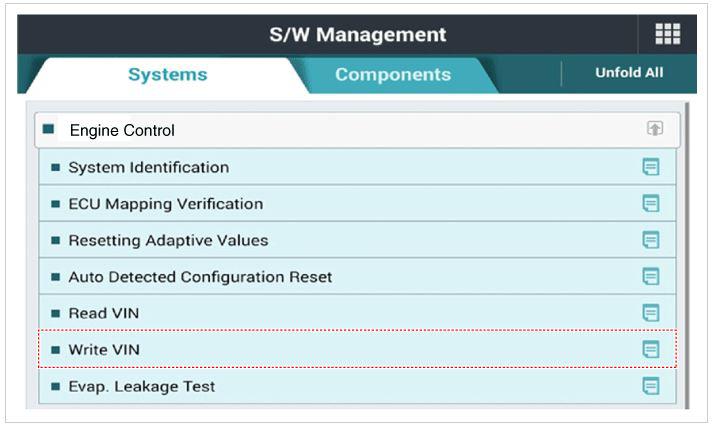Select ECU Mapping Verification entry
Viewport: 712px width, 428px height.
coord(165,204)
